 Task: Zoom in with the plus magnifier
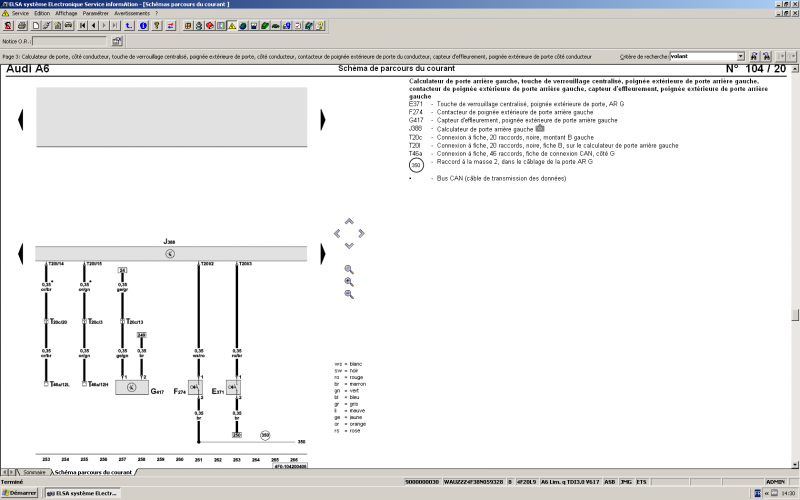(x=349, y=282)
